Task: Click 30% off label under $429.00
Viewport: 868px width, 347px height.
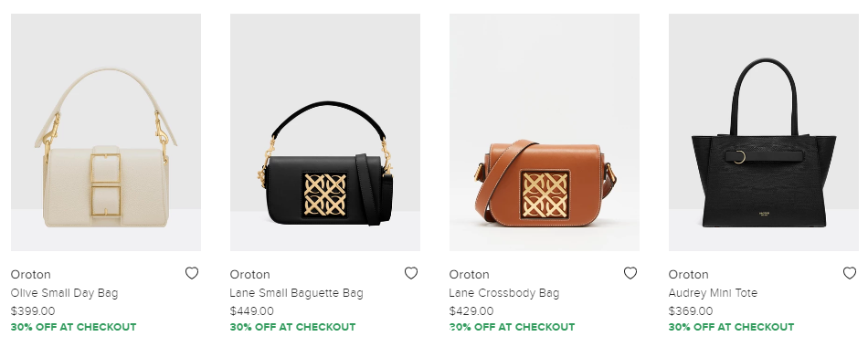Action: (512, 327)
